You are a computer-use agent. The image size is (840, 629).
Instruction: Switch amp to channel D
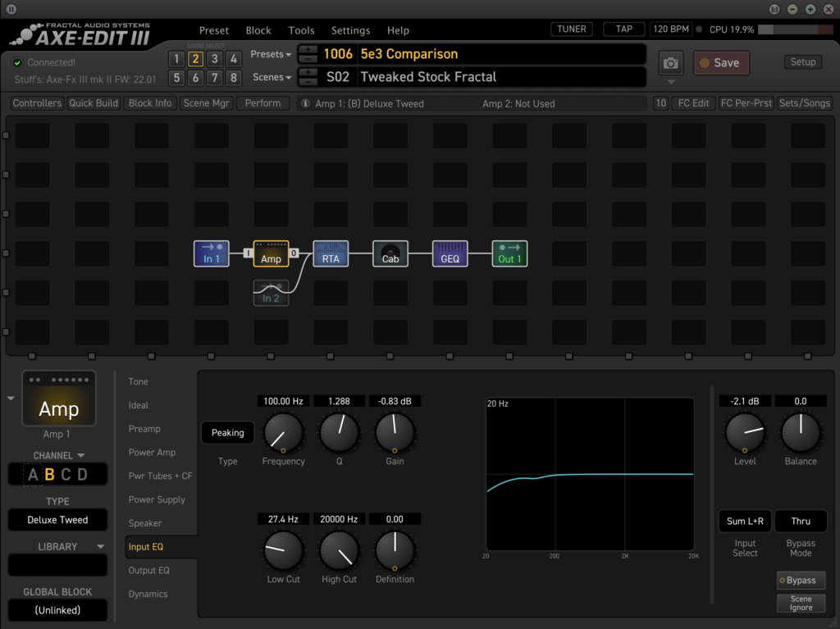point(83,475)
